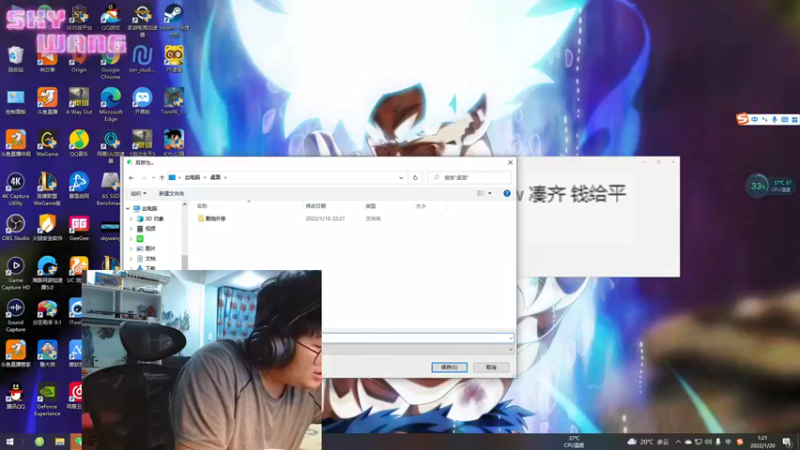Open the Game Capture HD shortcut

tap(15, 273)
